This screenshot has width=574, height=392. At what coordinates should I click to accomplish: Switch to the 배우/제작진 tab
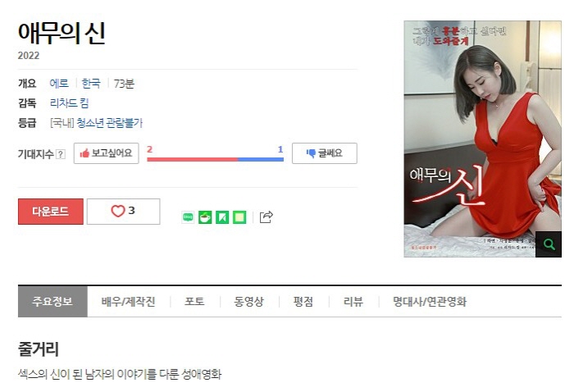coord(129,302)
